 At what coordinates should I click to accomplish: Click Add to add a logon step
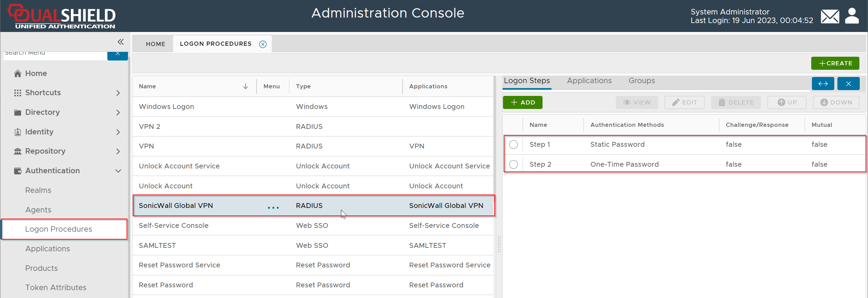pos(522,102)
